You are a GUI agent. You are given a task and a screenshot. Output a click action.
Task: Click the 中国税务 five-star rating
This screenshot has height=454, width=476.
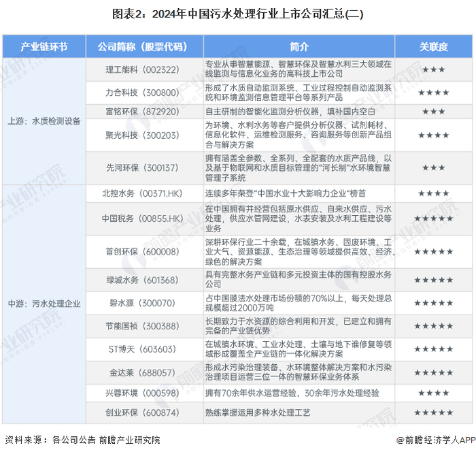coord(434,218)
